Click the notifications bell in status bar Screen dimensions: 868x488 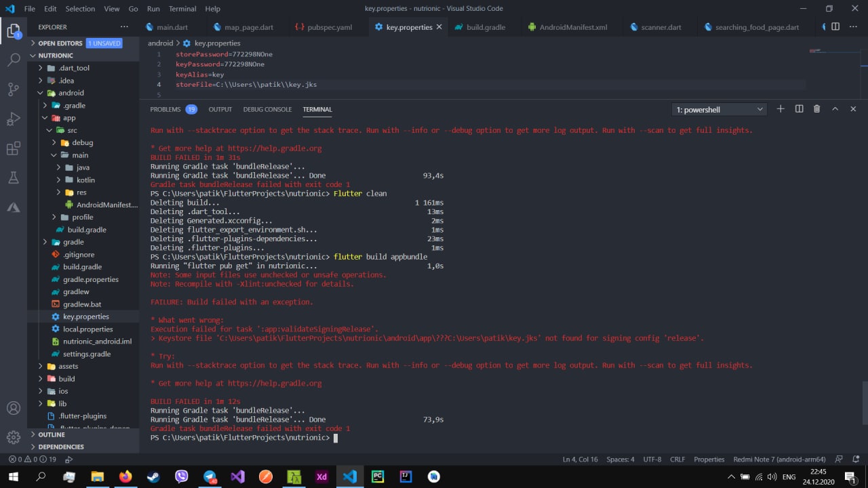click(856, 460)
